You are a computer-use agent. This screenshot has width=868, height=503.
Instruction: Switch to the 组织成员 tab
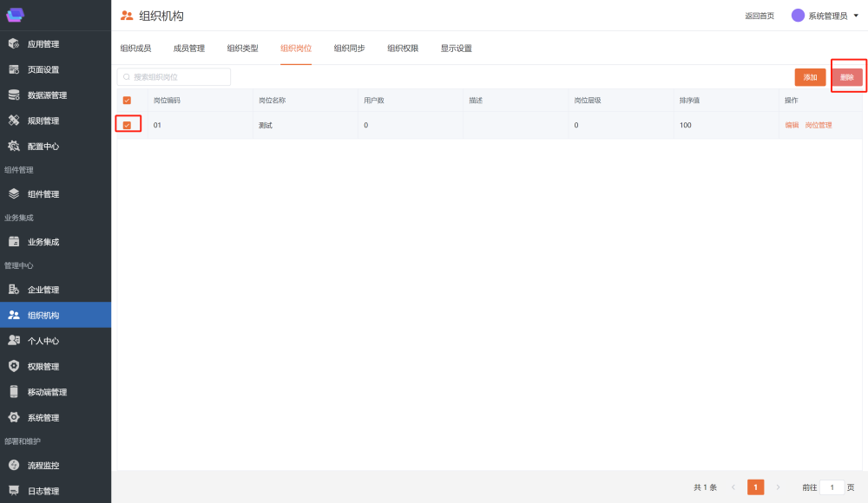pyautogui.click(x=135, y=49)
